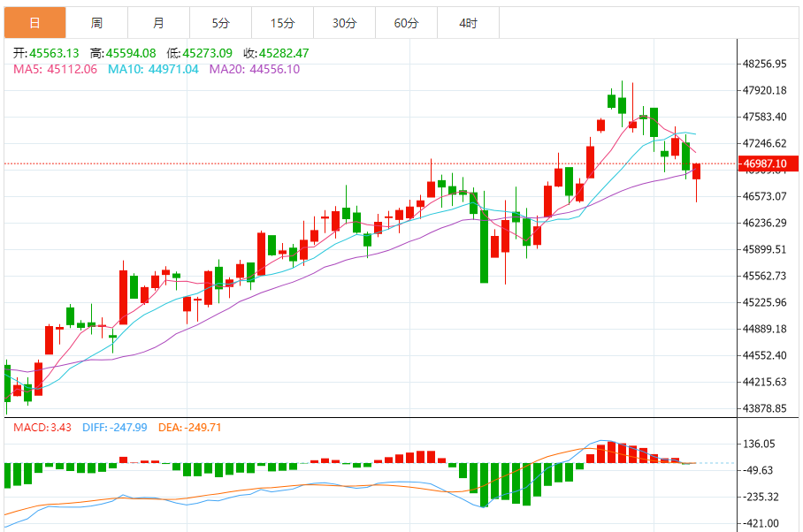
Task: Click the MA10 moving average label
Action: point(153,69)
